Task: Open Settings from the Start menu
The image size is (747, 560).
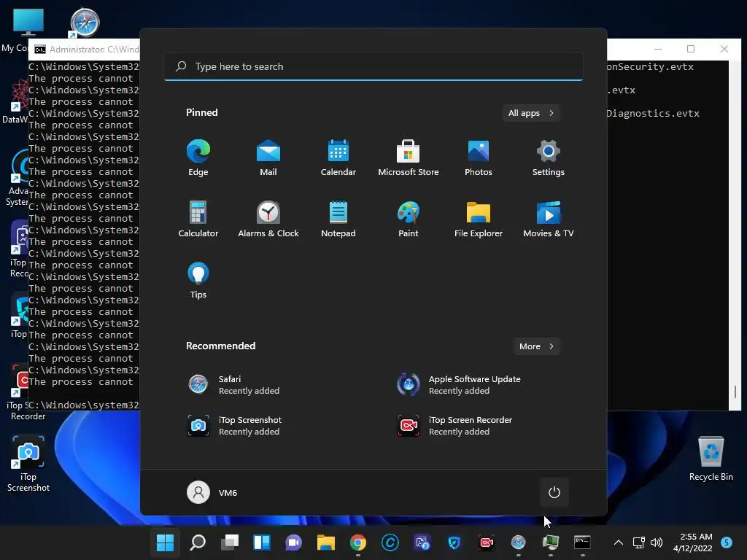Action: [x=549, y=158]
